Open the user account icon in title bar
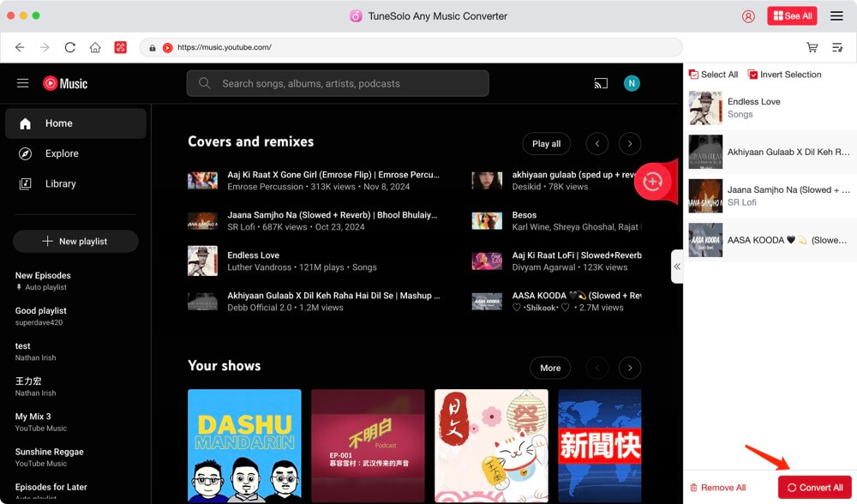Image resolution: width=857 pixels, height=504 pixels. [x=748, y=16]
